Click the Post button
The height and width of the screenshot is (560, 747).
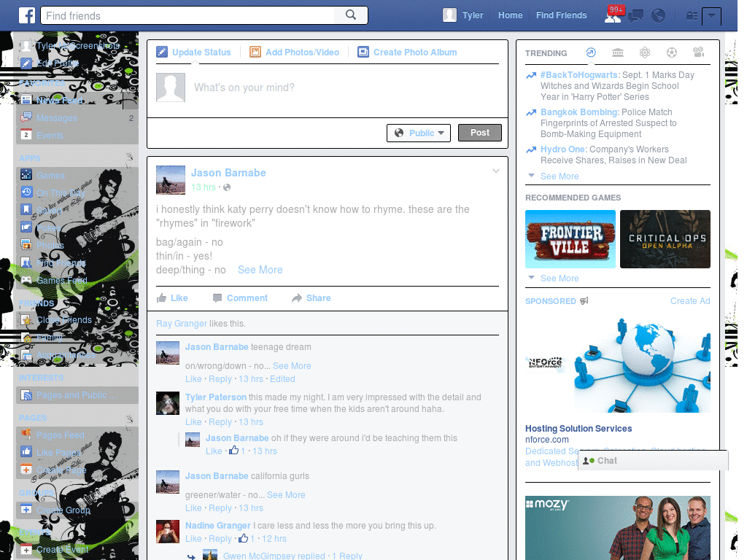click(480, 133)
